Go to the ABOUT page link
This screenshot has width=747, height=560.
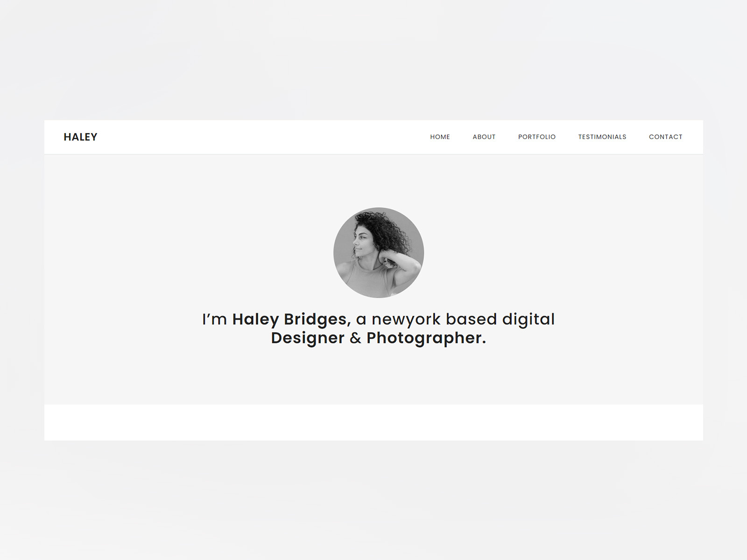pos(484,137)
